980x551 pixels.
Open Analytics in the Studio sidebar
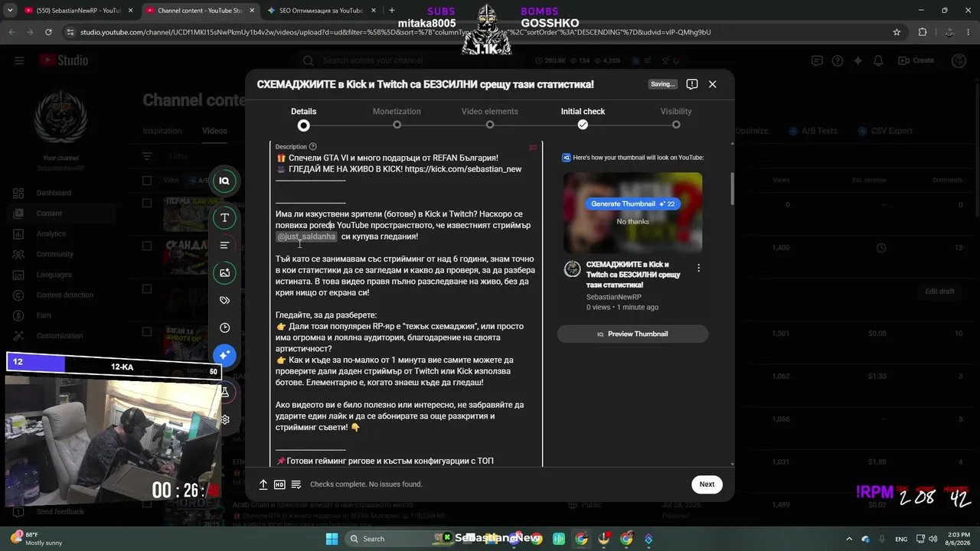pyautogui.click(x=51, y=233)
